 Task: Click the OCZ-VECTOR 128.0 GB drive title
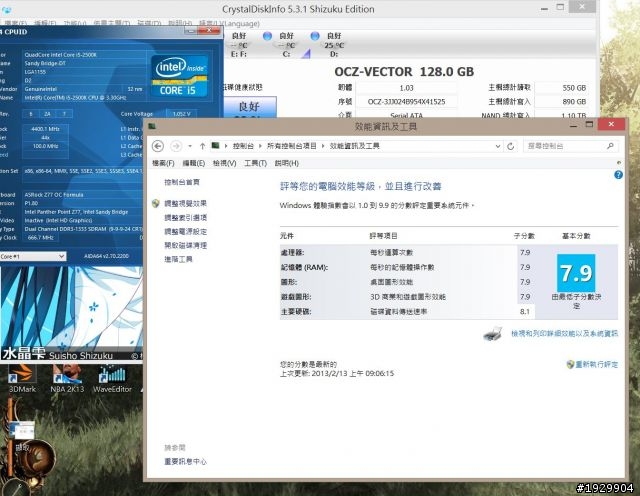pyautogui.click(x=404, y=72)
